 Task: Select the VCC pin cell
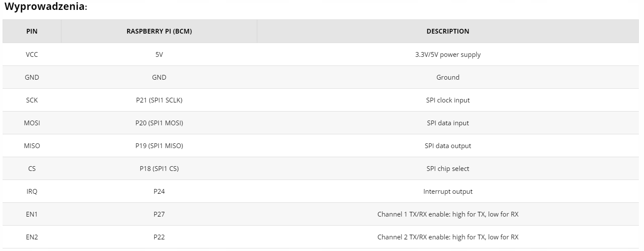(x=32, y=55)
